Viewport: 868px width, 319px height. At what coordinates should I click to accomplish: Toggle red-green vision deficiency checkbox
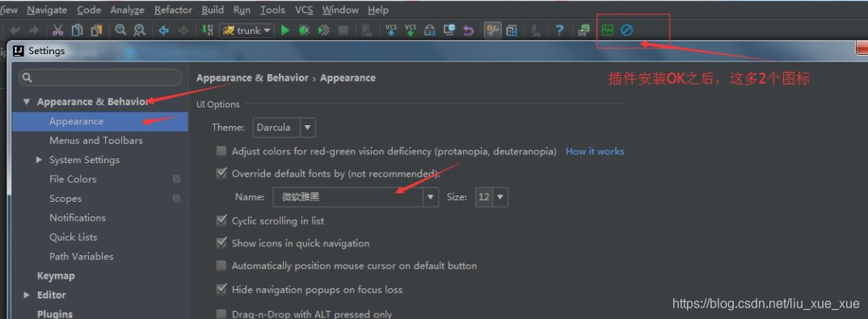221,151
